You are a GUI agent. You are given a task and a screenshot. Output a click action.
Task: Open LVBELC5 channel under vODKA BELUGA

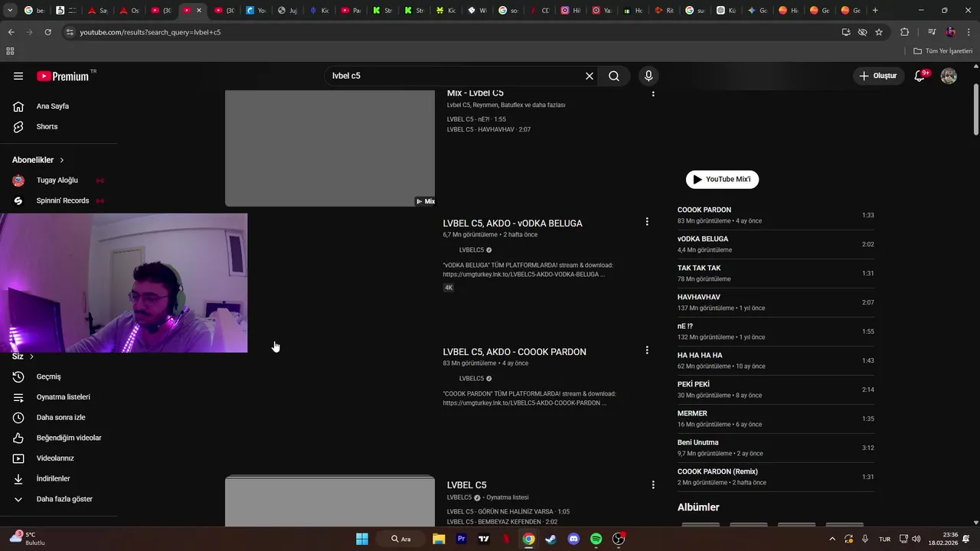click(x=472, y=250)
